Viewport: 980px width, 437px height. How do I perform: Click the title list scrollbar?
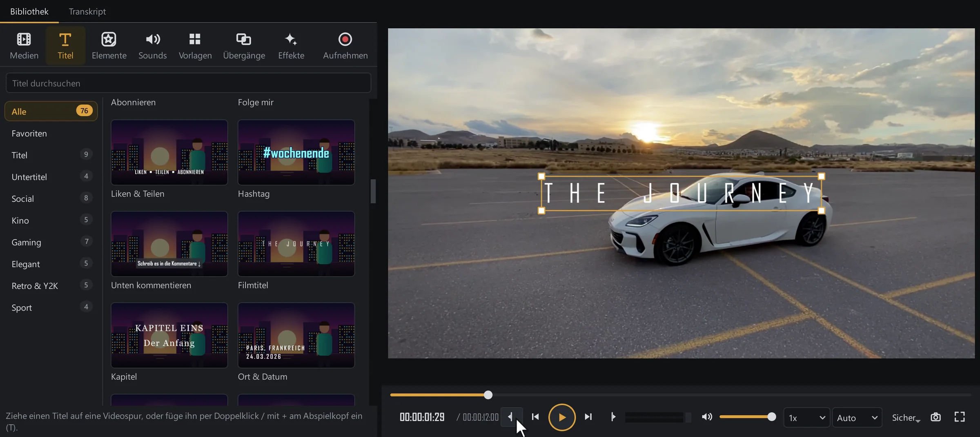(373, 191)
